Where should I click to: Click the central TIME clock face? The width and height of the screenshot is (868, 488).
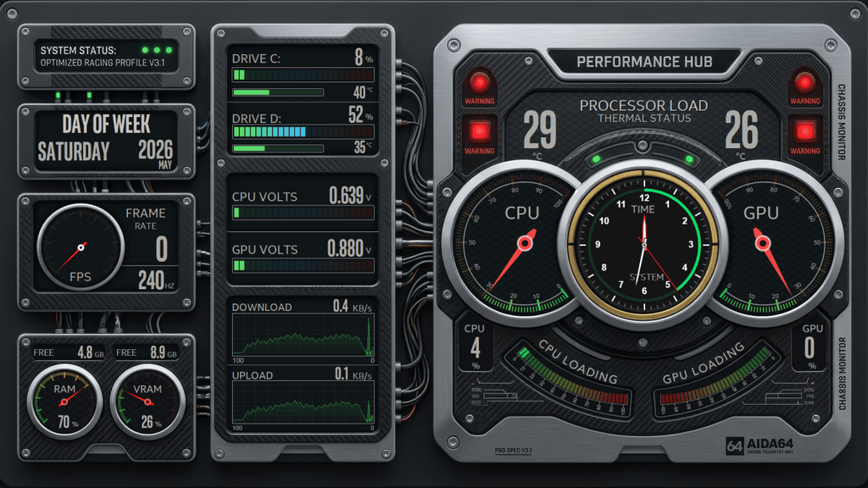coord(643,243)
